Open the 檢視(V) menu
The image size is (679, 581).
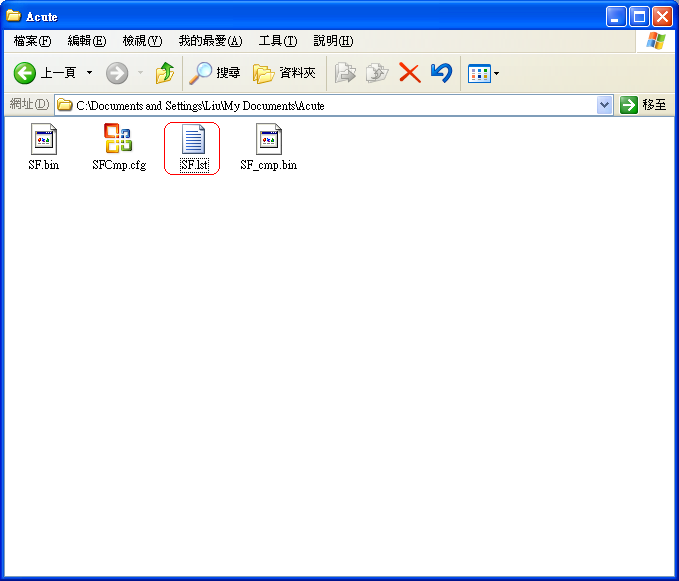click(142, 41)
